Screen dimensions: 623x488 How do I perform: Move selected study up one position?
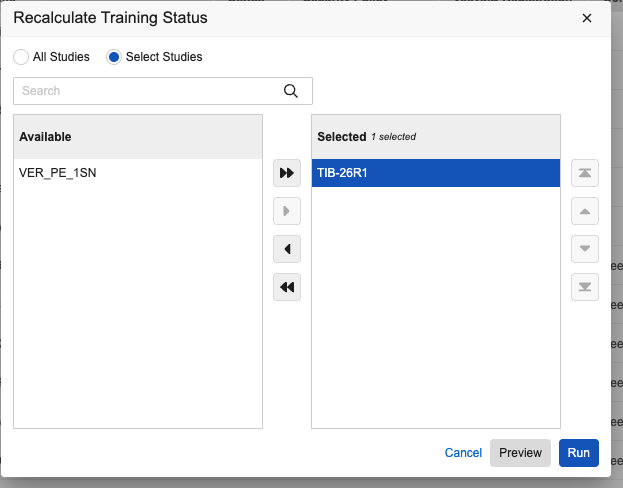pyautogui.click(x=584, y=211)
